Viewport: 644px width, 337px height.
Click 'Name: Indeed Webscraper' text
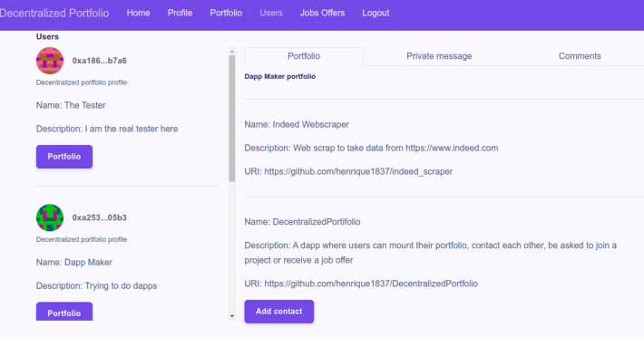pos(297,125)
